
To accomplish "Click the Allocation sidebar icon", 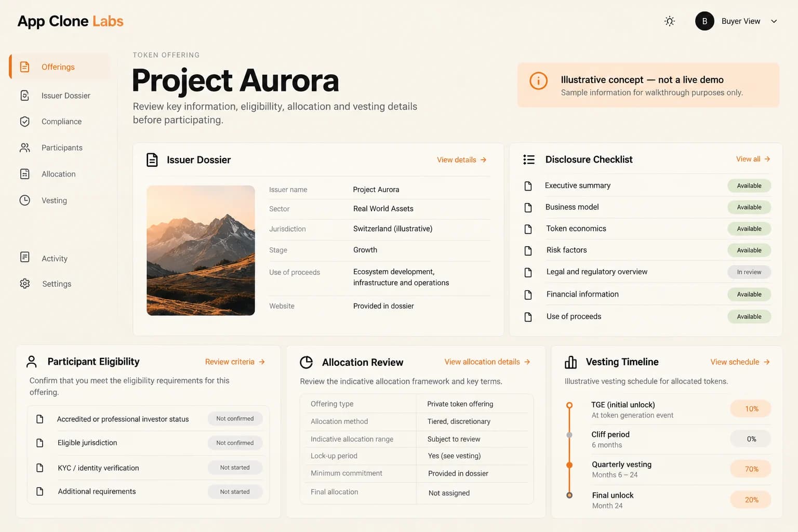I will click(x=25, y=174).
